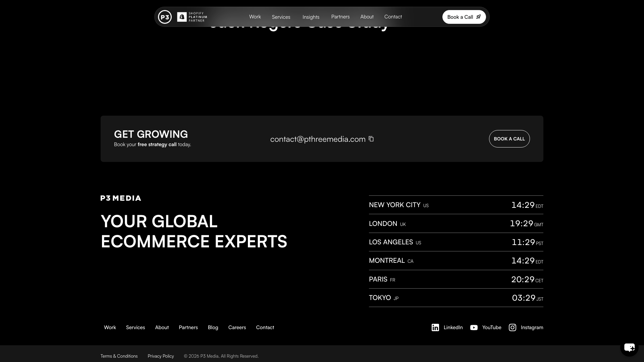Follow the footer Contact link
This screenshot has width=644, height=362.
click(x=265, y=327)
